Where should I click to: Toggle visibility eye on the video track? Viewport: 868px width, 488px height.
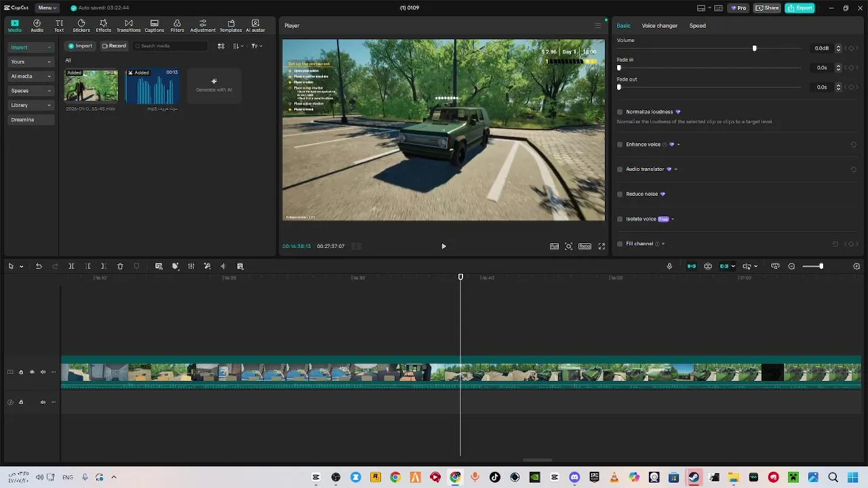(x=32, y=372)
